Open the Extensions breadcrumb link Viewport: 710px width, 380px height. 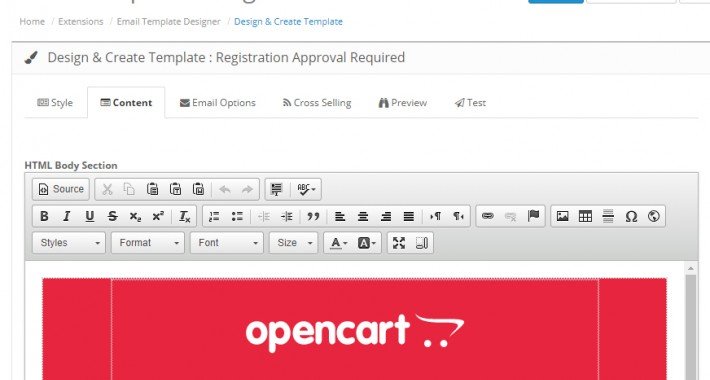point(81,22)
